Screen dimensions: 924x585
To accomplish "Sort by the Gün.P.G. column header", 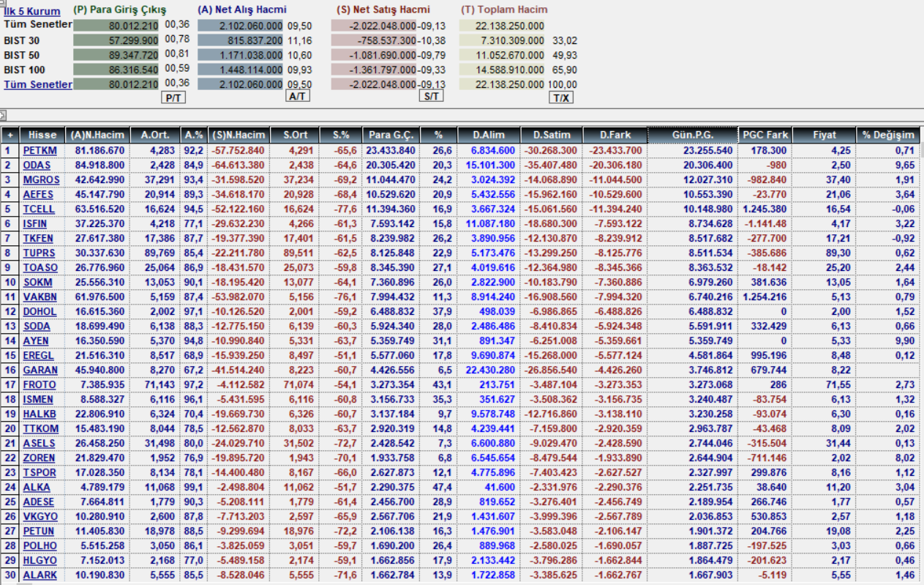I will (693, 135).
